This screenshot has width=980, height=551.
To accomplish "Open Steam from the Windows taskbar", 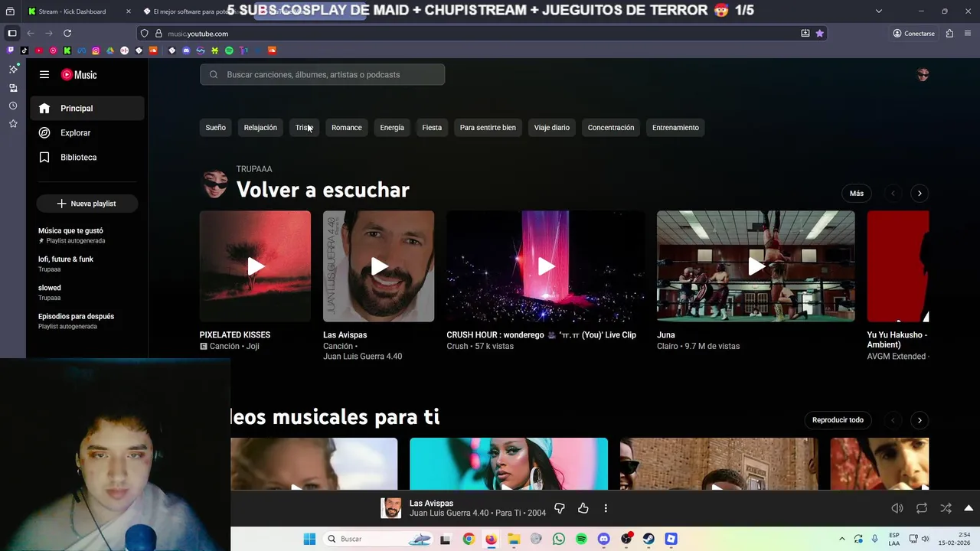I will pos(648,539).
